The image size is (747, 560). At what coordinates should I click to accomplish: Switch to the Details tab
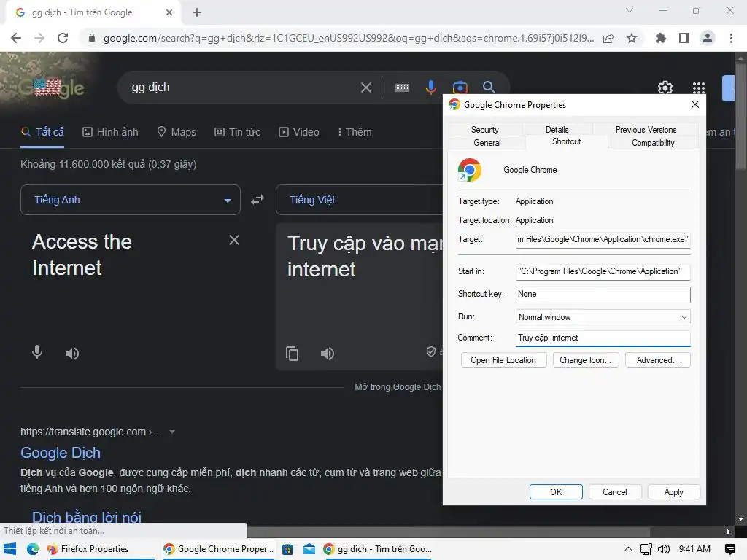click(557, 130)
